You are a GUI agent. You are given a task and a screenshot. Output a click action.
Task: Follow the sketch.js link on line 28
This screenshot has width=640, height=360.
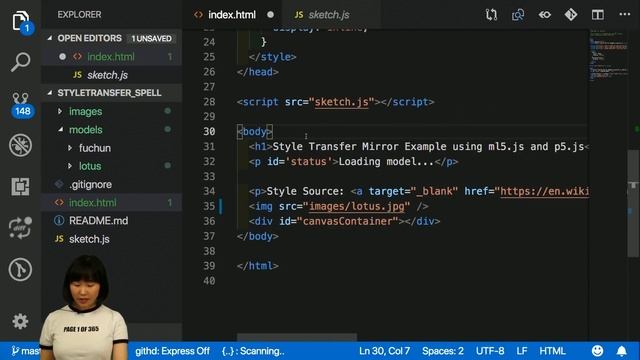coord(342,102)
